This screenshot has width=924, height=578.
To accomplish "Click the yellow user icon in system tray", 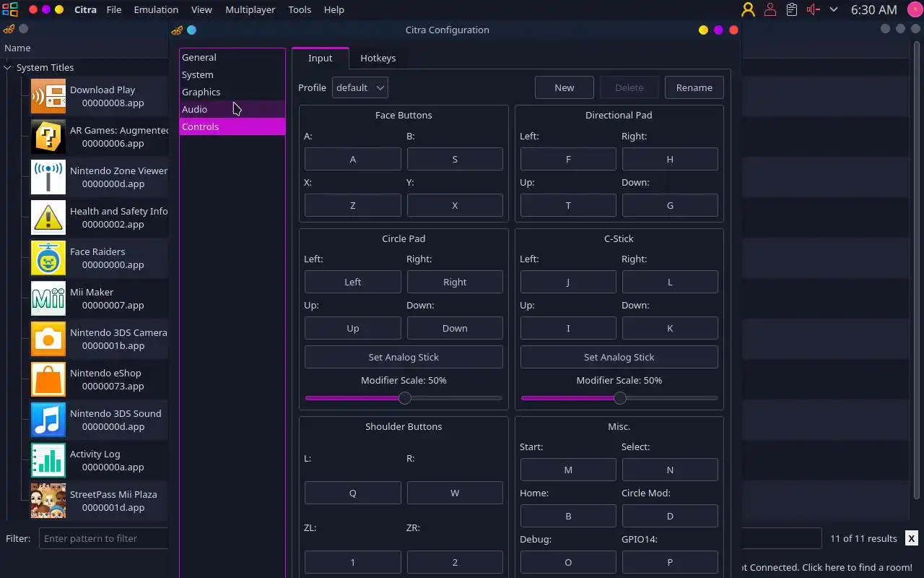I will (x=748, y=9).
